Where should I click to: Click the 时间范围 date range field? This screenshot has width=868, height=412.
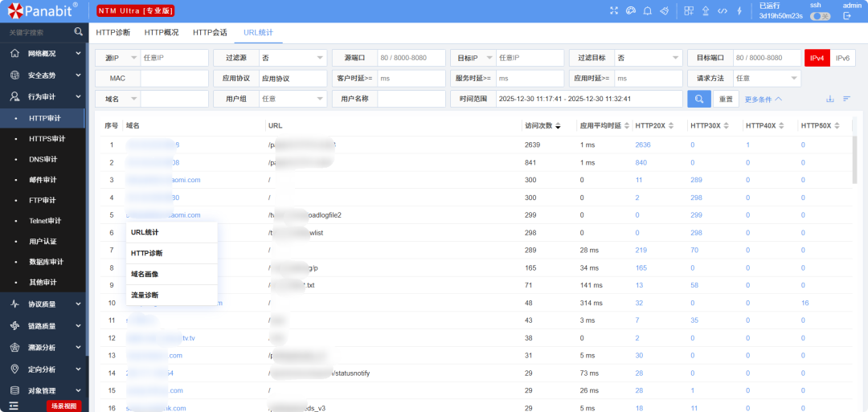pos(589,99)
